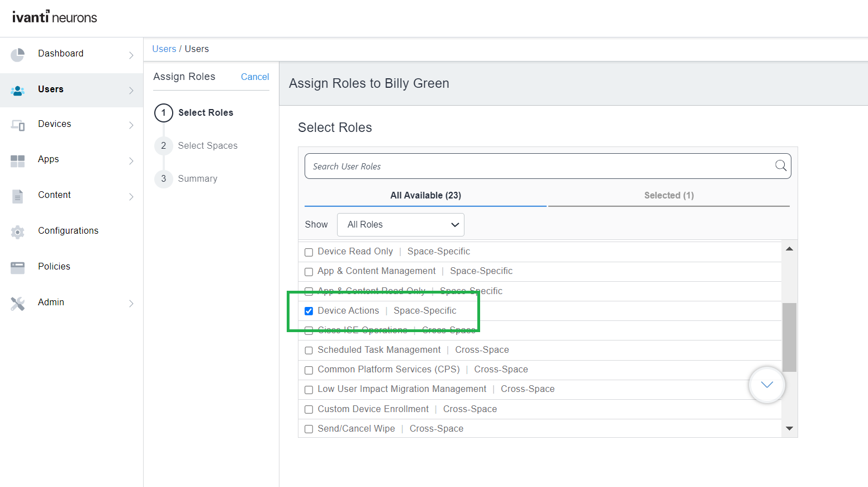Click the search magnifier icon
Viewport: 868px width, 487px height.
coord(780,166)
